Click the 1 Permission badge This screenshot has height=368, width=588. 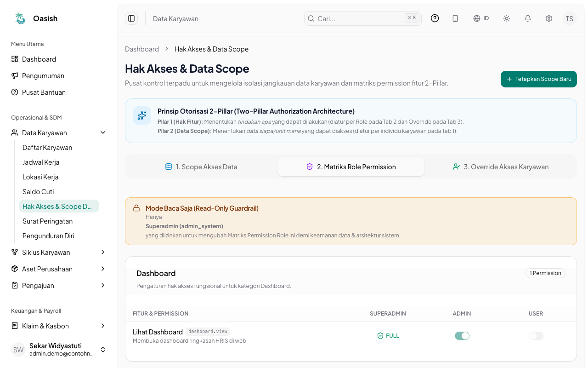(x=546, y=273)
